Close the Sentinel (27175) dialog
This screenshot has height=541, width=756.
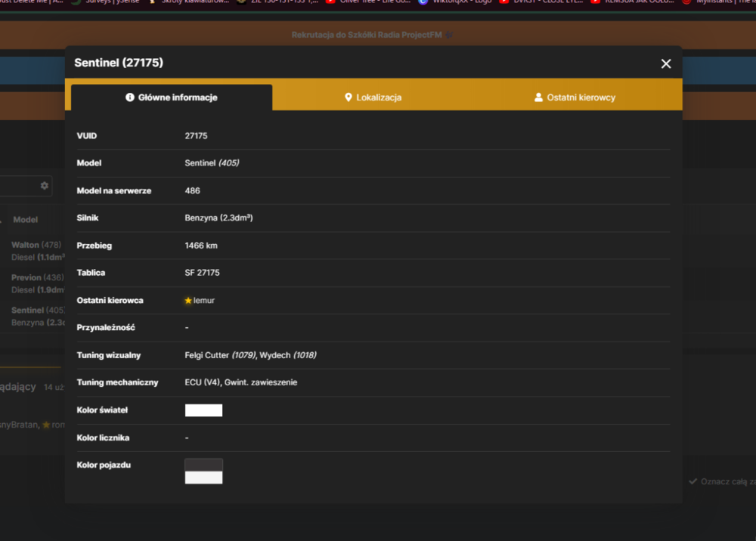tap(666, 63)
